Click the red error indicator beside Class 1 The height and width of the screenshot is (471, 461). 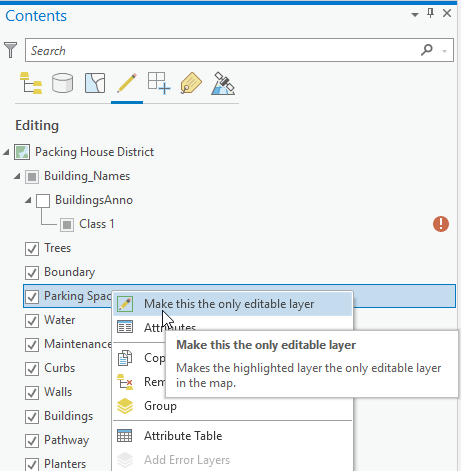coord(441,224)
